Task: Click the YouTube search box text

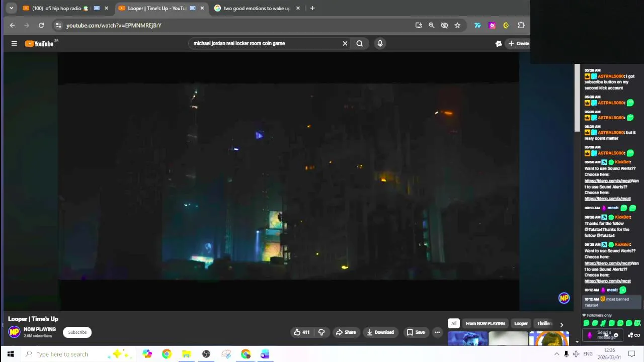Action: [x=239, y=43]
